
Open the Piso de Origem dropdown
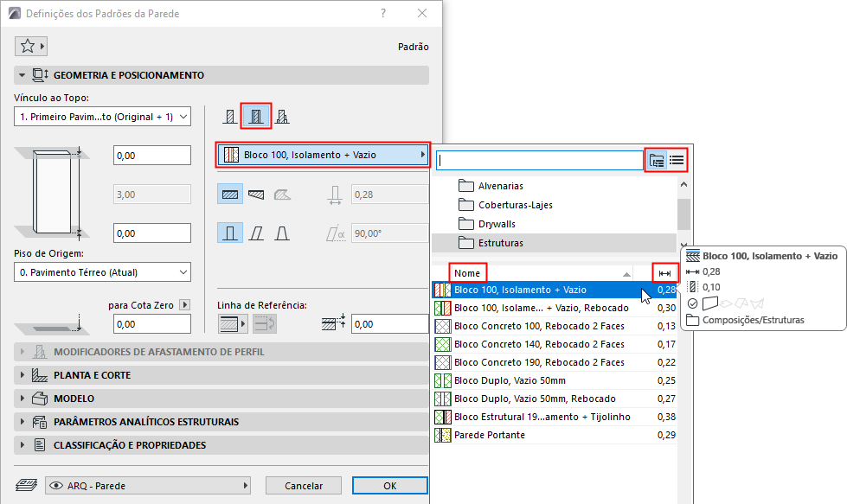pyautogui.click(x=103, y=272)
